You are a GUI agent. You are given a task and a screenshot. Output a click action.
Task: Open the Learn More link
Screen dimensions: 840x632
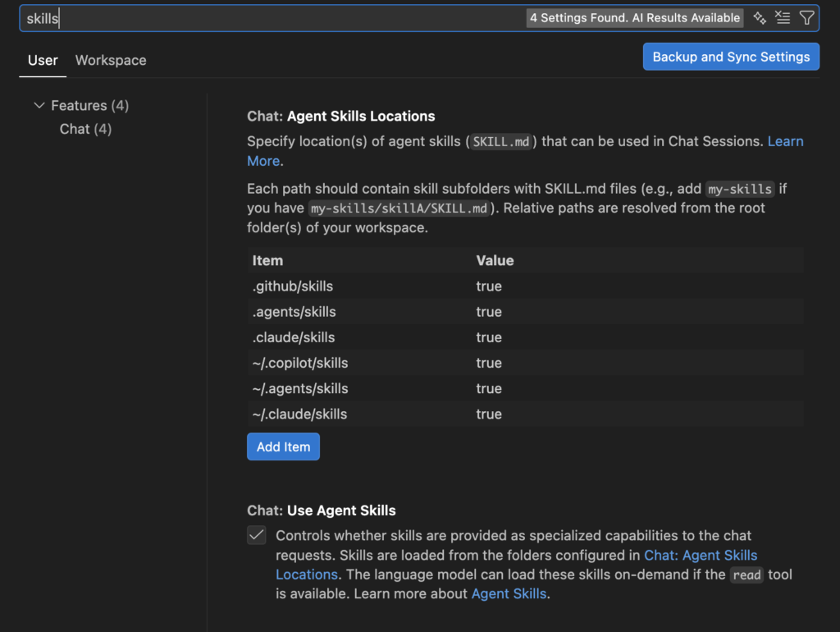click(x=785, y=141)
